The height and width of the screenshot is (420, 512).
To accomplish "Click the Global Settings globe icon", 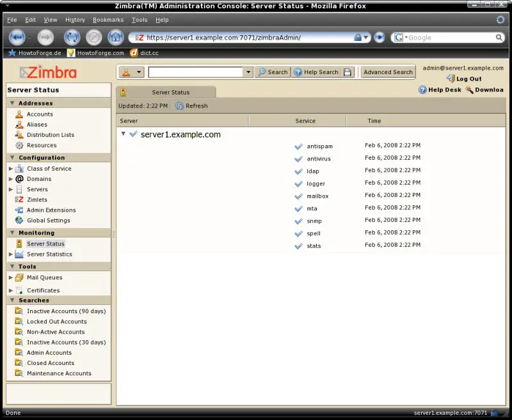I will 19,220.
